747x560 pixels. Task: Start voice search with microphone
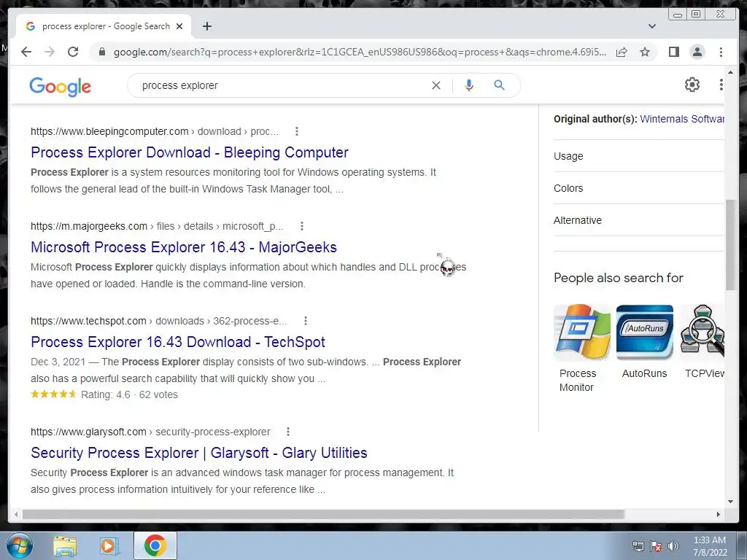[x=469, y=85]
